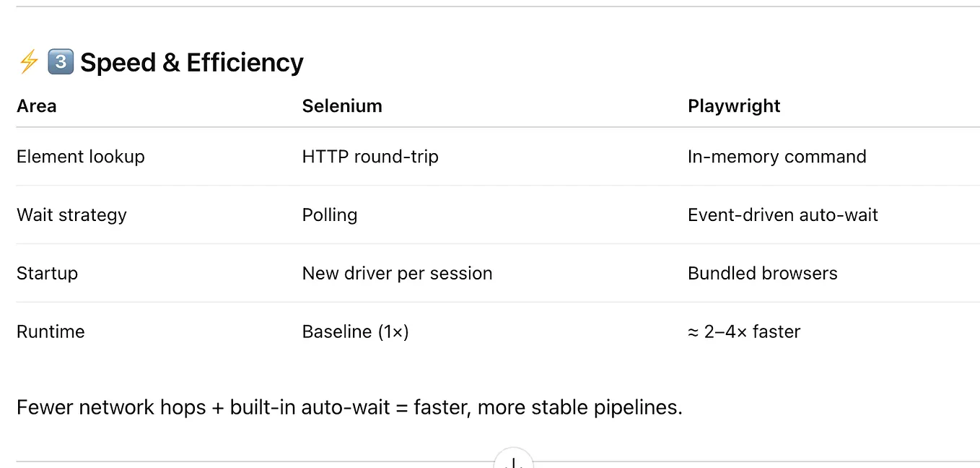Click the lightning bolt emoji icon

(x=29, y=62)
